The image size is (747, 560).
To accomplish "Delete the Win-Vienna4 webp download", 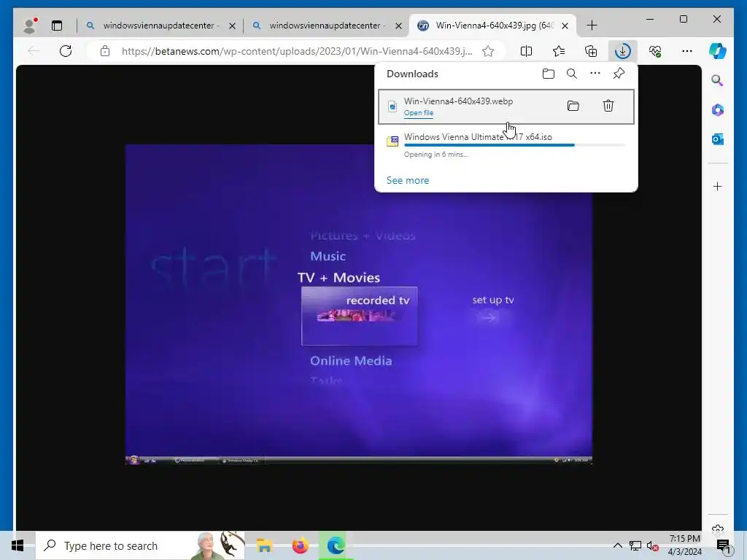I will click(608, 106).
